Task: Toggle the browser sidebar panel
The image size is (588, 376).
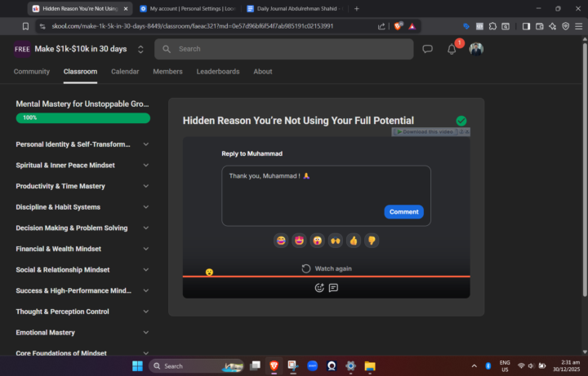Action: 526,26
